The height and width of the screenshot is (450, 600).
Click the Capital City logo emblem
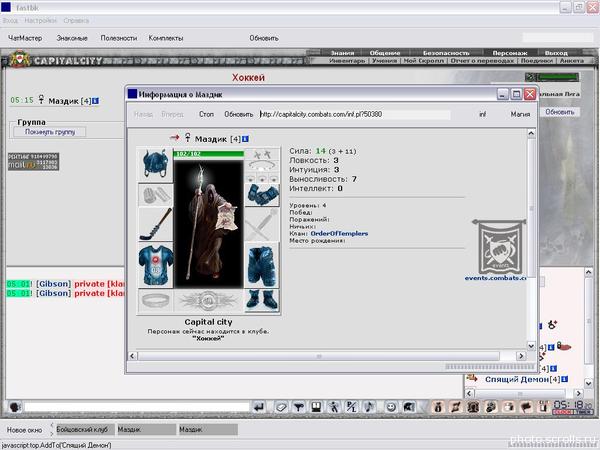pyautogui.click(x=20, y=59)
